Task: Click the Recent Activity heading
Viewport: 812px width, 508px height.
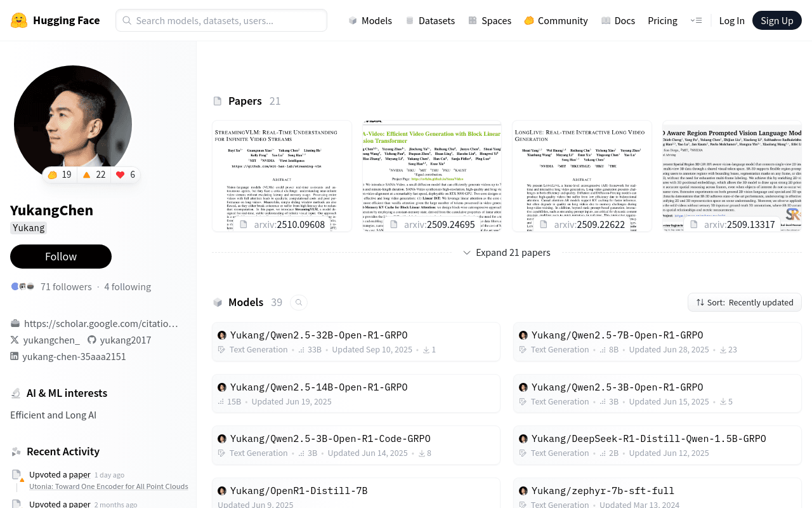Action: 63,451
